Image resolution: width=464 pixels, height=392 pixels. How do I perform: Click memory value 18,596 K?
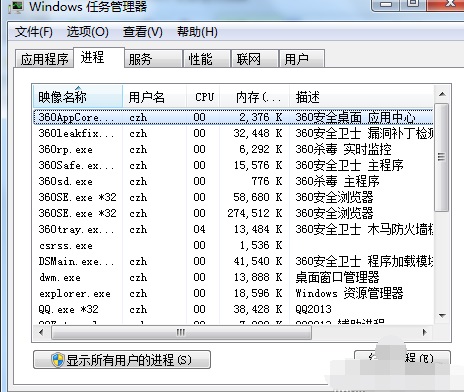pyautogui.click(x=258, y=293)
